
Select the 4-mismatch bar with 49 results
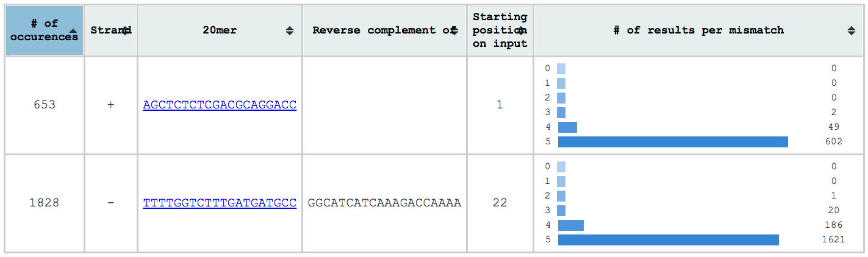click(x=567, y=127)
